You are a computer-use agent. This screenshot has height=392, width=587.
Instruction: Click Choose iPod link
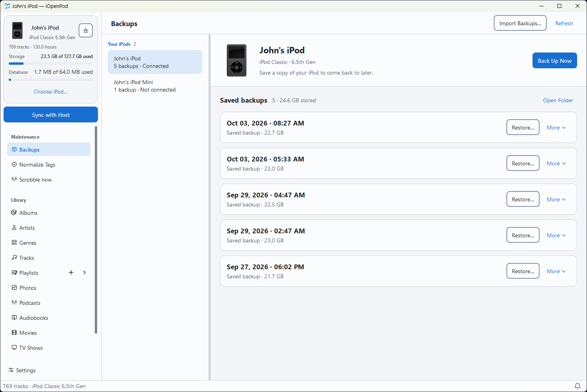(x=51, y=92)
